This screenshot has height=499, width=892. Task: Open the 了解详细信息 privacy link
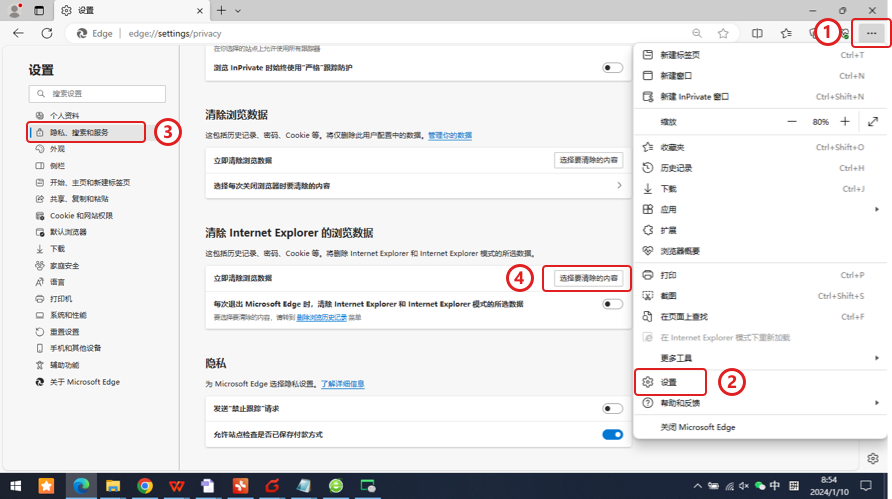click(x=342, y=384)
